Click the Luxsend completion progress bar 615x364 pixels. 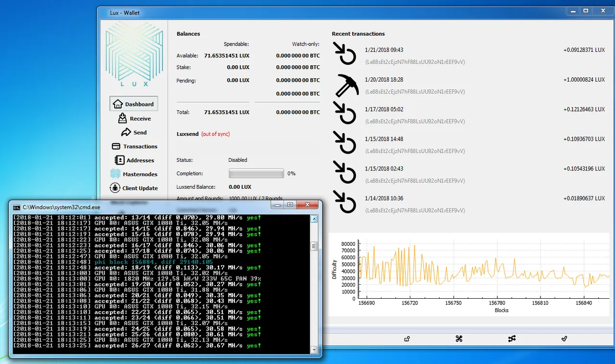click(x=256, y=173)
